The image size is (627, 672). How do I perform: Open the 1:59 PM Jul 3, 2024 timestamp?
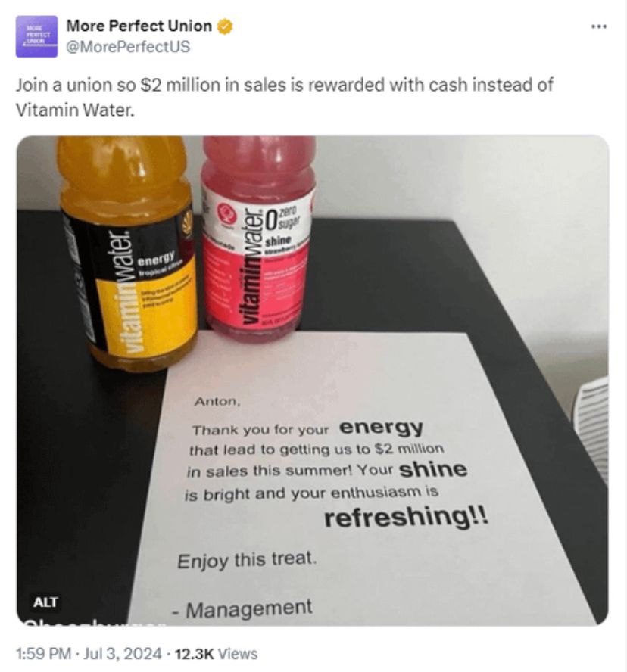point(89,654)
